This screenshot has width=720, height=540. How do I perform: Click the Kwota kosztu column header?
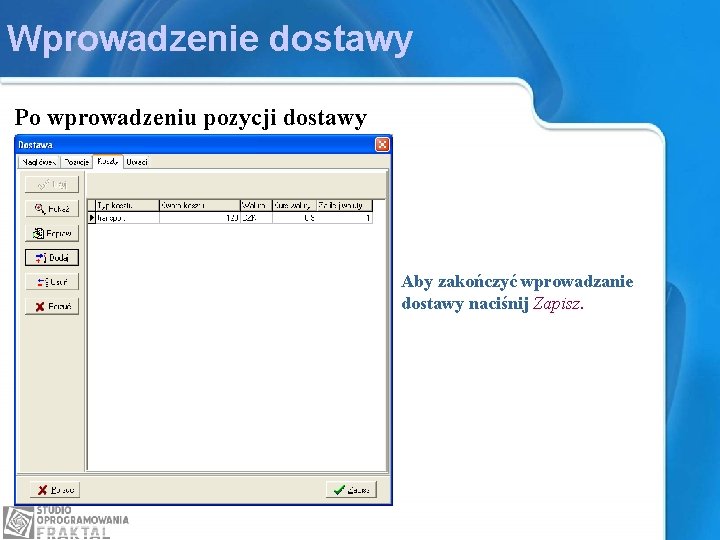pos(200,205)
